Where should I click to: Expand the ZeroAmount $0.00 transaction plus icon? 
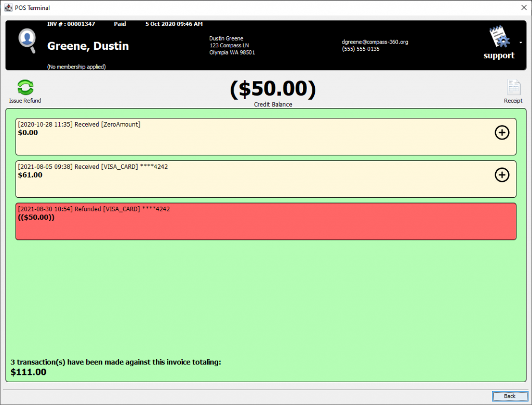(502, 132)
